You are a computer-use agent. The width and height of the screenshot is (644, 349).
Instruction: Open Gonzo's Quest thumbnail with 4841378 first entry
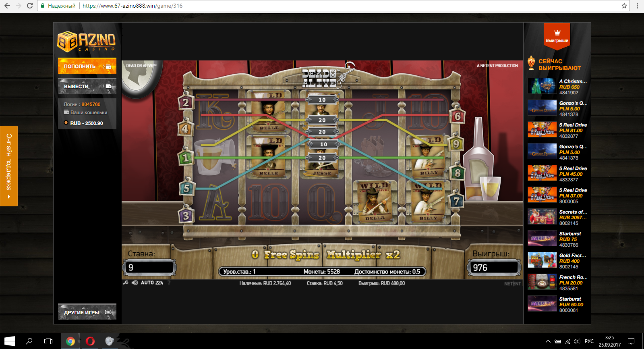click(x=542, y=108)
